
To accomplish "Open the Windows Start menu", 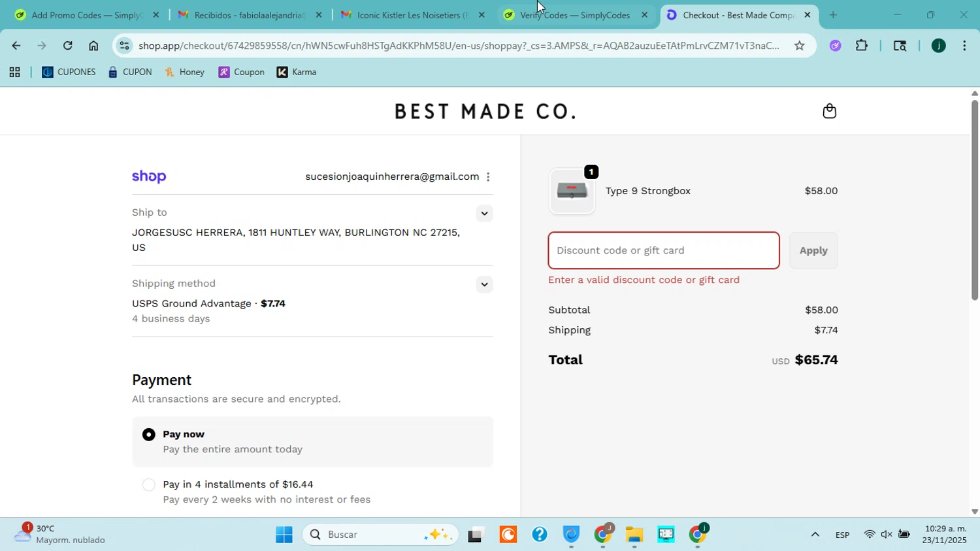I will pyautogui.click(x=284, y=535).
